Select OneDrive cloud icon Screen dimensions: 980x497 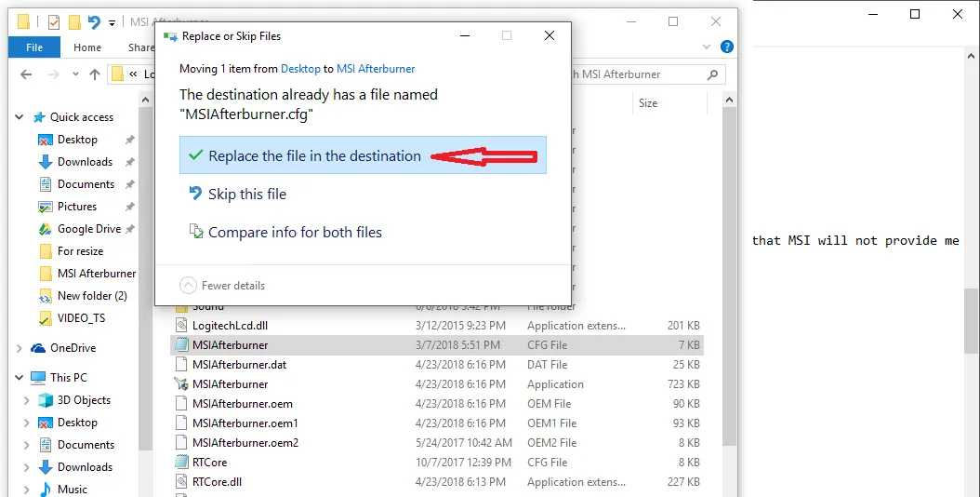(x=38, y=348)
